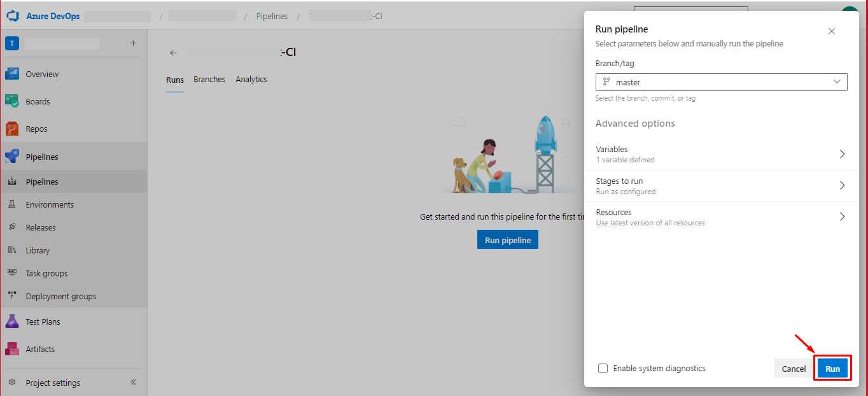Close the Run pipeline panel
The height and width of the screenshot is (396, 868).
point(832,31)
